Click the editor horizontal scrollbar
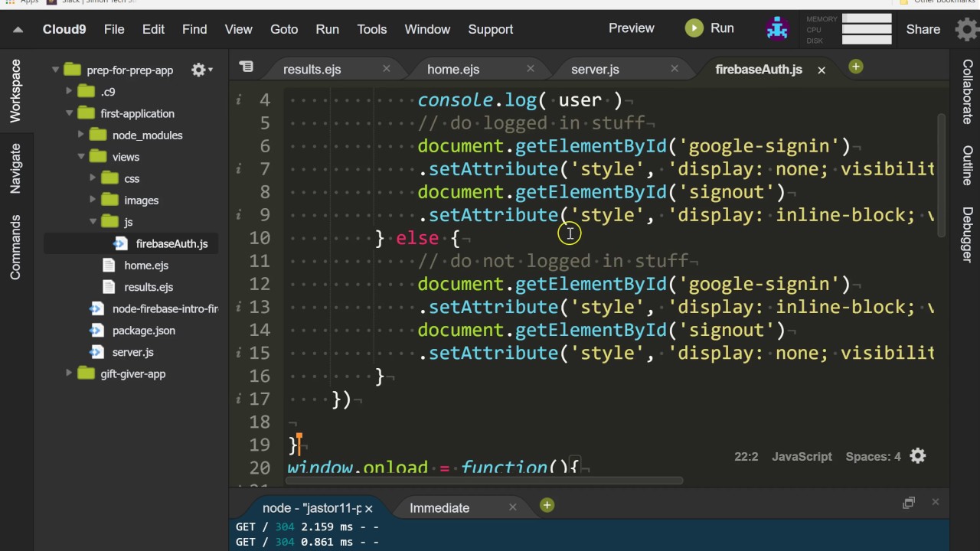Screen dimensions: 980x551 (485, 481)
